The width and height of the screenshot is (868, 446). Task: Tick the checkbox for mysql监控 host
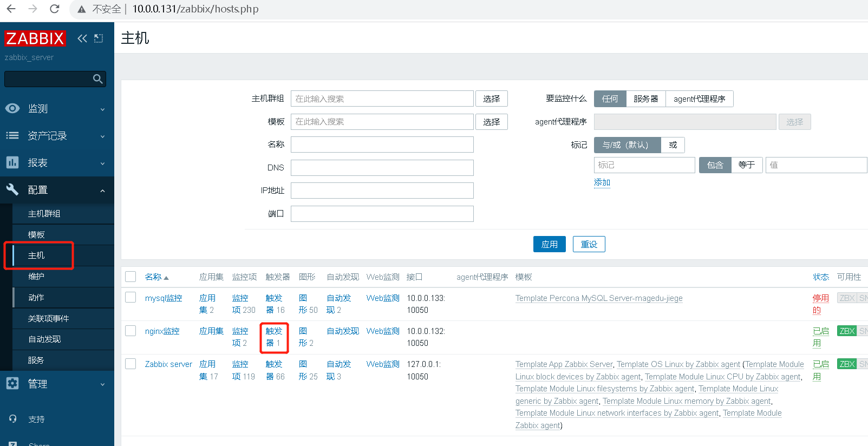130,298
